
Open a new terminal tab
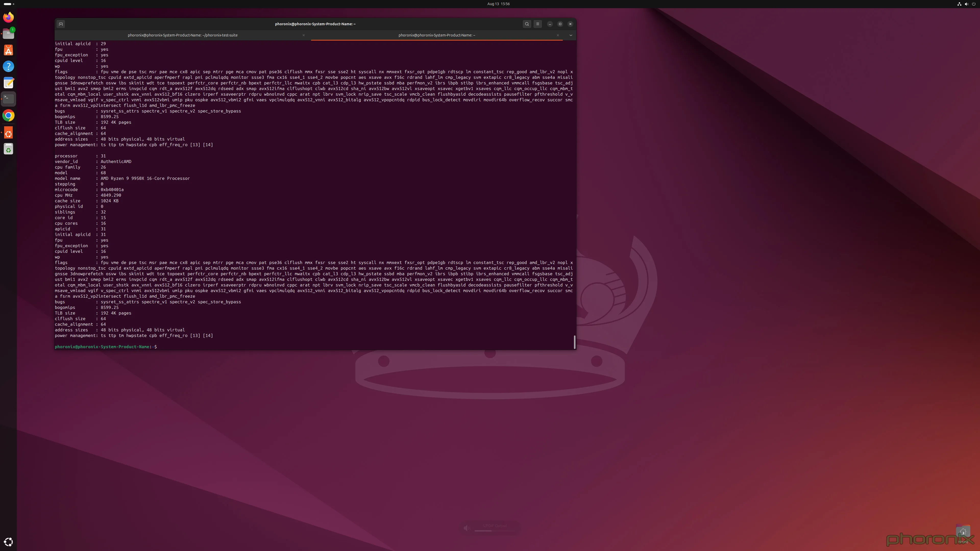tap(60, 23)
